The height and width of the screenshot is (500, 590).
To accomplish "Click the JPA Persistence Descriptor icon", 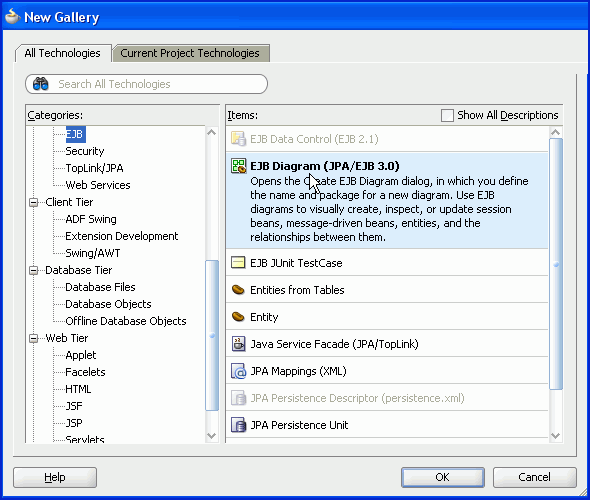I will 238,398.
